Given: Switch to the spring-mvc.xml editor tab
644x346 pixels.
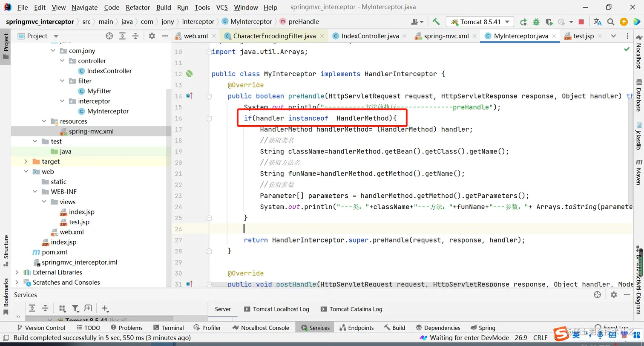Looking at the screenshot, I should tap(446, 36).
